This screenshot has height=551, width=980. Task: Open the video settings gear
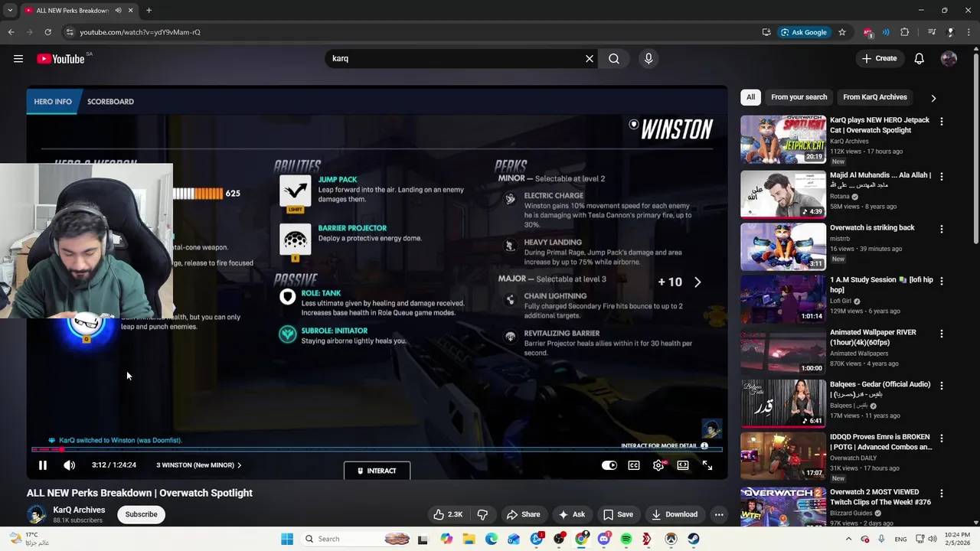[658, 465]
